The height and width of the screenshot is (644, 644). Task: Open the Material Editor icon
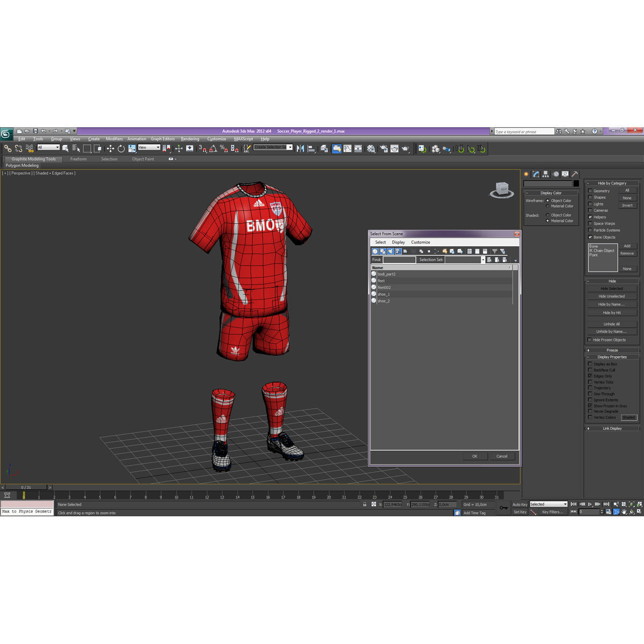click(371, 149)
